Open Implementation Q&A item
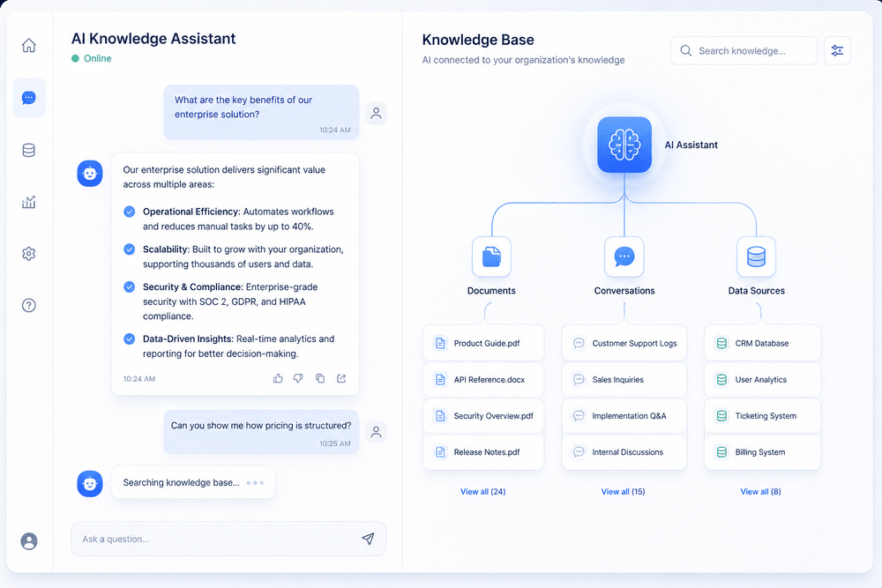This screenshot has height=588, width=882. click(624, 416)
